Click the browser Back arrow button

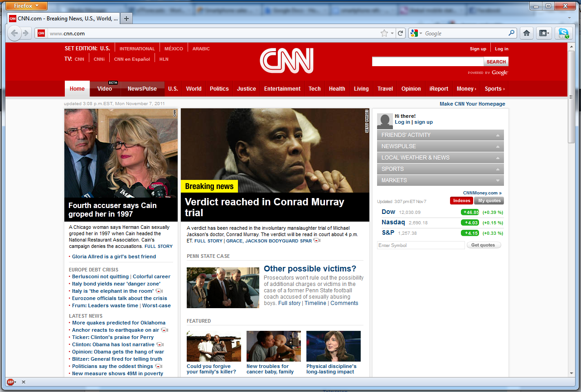tap(15, 33)
